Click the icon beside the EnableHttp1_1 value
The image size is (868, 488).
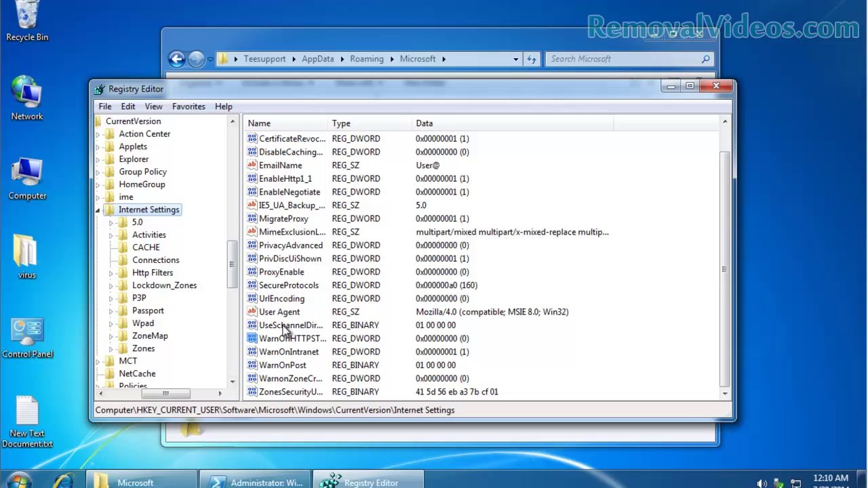[x=252, y=179]
